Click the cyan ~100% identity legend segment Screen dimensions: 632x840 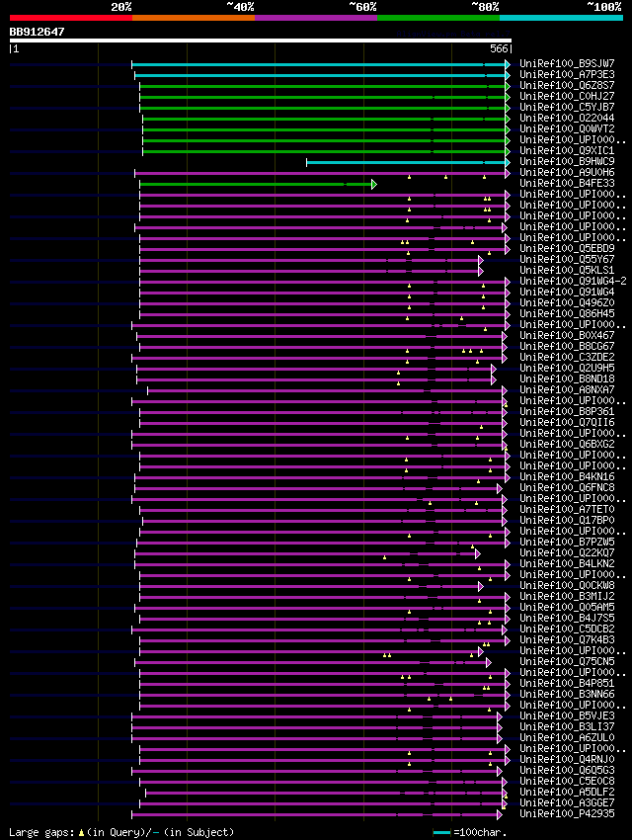[561, 18]
